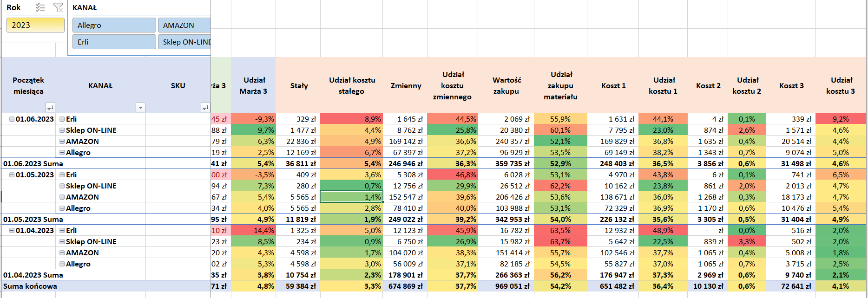Viewport: 868px width, 298px height.
Task: Toggle the Erli slicer item
Action: (x=114, y=42)
